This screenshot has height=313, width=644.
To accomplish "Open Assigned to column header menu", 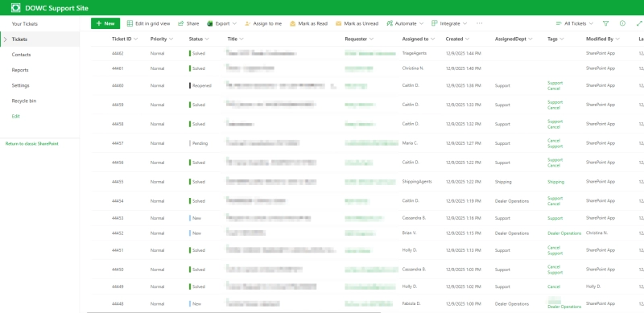I will coord(419,39).
